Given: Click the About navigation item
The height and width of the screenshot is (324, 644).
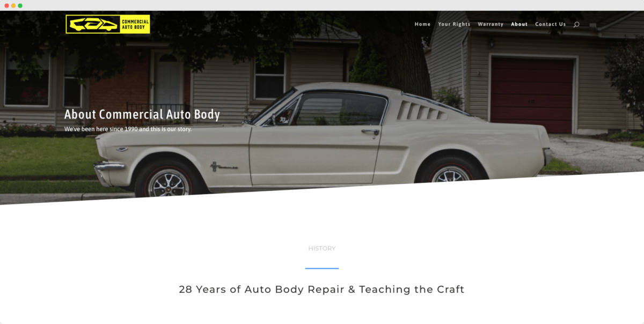Looking at the screenshot, I should tap(519, 24).
